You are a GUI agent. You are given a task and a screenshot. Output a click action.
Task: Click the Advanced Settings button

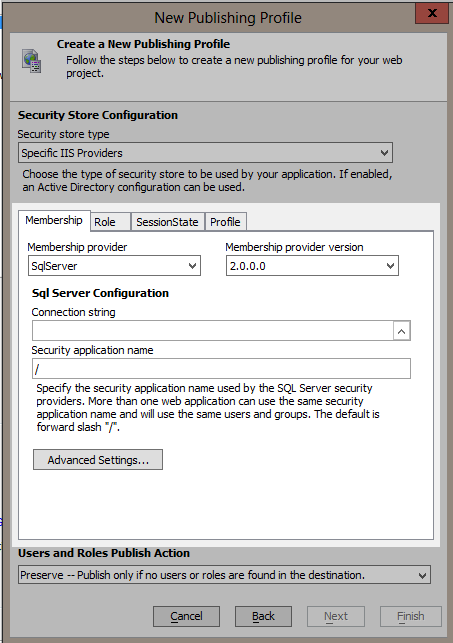point(98,460)
